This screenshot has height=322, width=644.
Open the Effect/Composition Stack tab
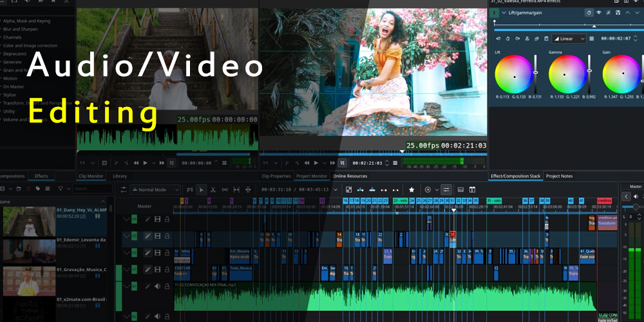[x=515, y=176]
